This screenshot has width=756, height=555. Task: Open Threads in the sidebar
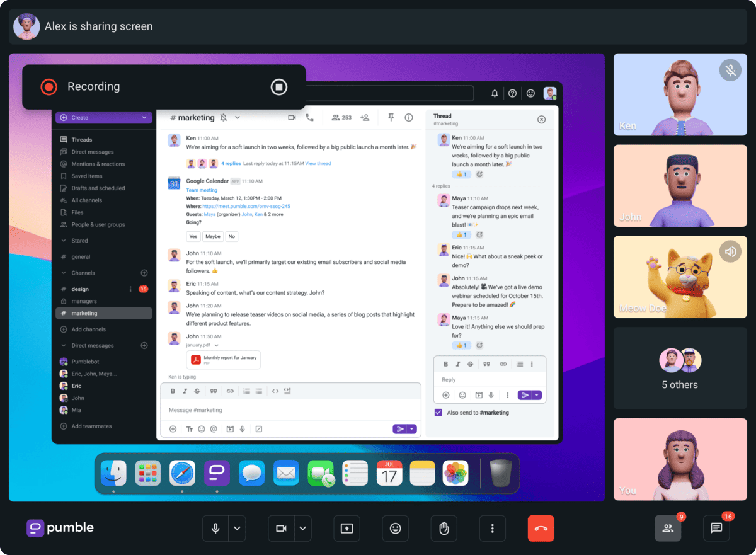tap(82, 140)
